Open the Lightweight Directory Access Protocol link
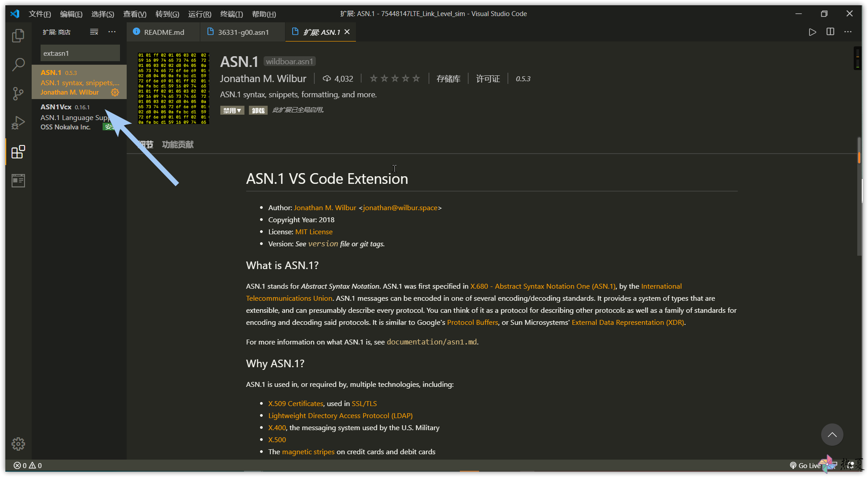 340,416
